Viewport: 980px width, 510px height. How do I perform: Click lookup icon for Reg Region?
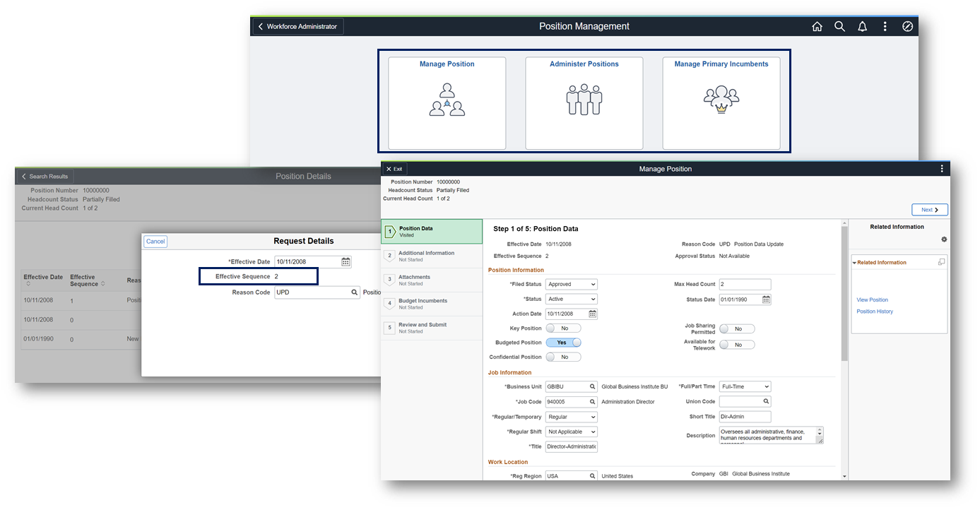pyautogui.click(x=593, y=476)
